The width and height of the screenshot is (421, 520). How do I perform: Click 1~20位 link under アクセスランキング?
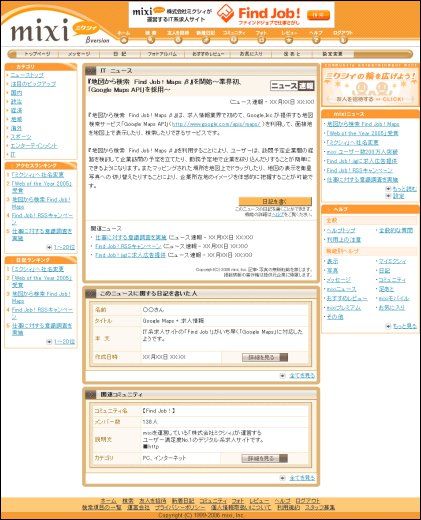coord(64,247)
